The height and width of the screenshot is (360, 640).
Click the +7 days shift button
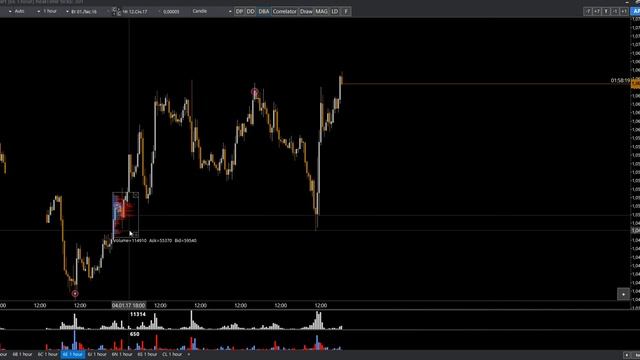[597, 11]
